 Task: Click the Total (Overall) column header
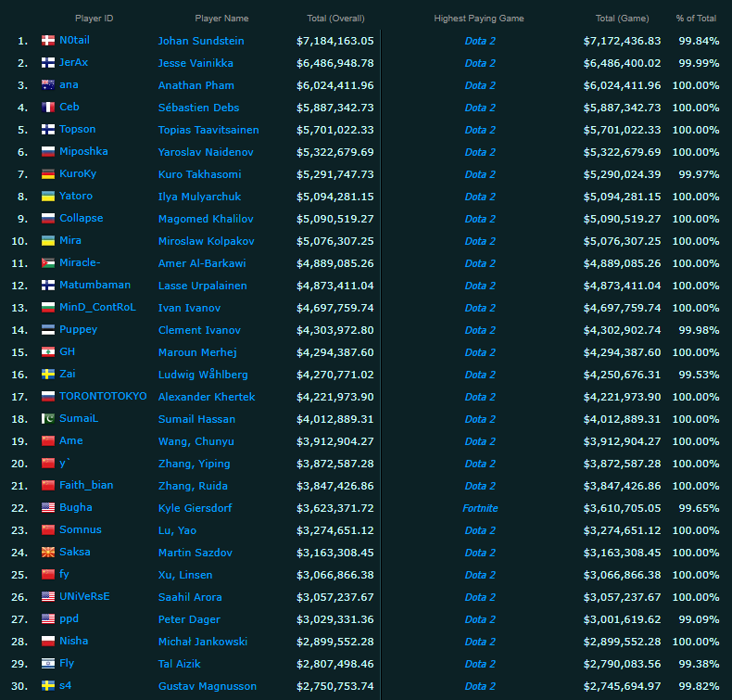pos(335,19)
